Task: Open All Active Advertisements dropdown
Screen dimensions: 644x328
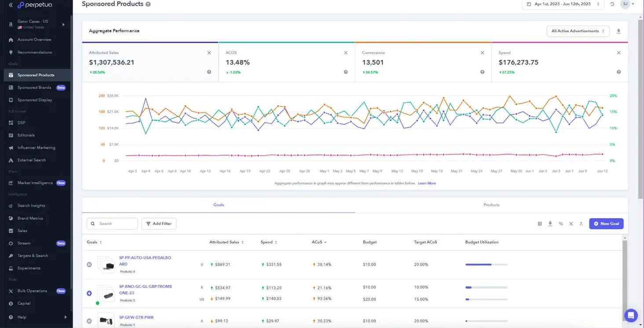Action: pos(578,31)
